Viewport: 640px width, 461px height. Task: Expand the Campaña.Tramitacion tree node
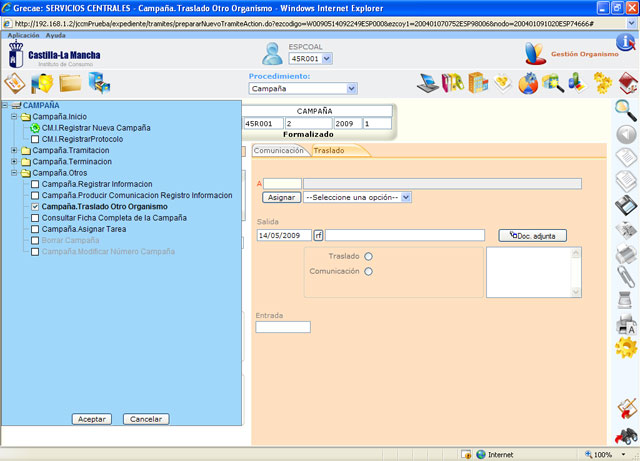[14, 150]
